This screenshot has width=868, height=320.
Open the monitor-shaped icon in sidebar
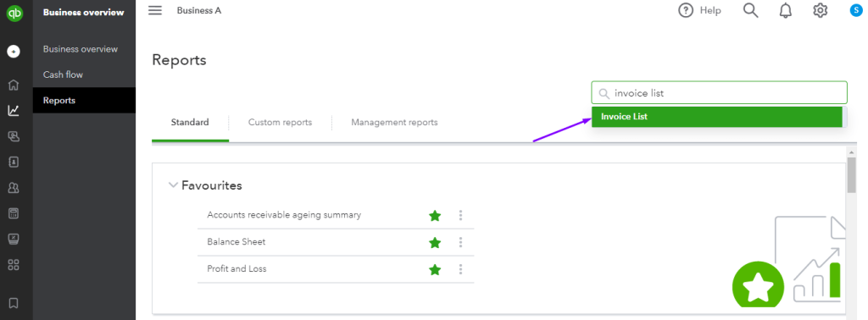pos(14,239)
